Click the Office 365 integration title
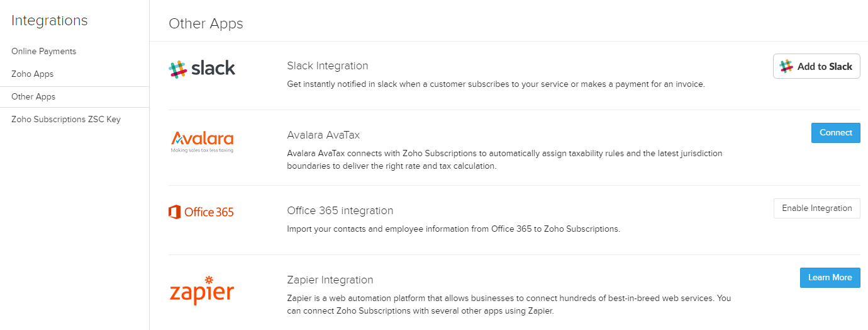Viewport: 868px width, 330px height. (x=340, y=211)
